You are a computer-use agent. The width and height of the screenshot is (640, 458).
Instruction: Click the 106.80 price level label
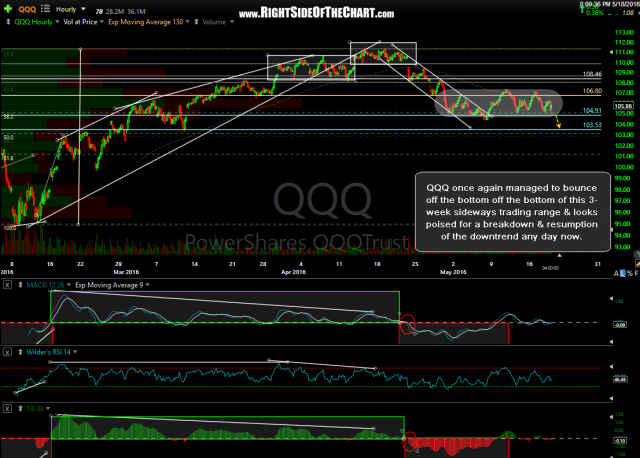point(592,91)
